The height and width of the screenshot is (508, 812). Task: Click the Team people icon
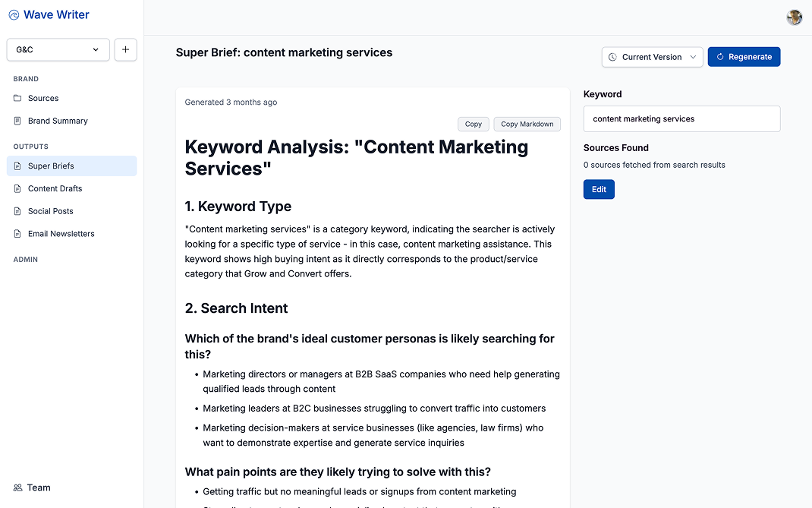[17, 487]
